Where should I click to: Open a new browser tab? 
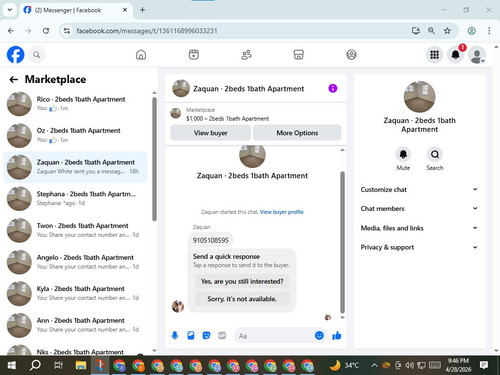pyautogui.click(x=142, y=10)
